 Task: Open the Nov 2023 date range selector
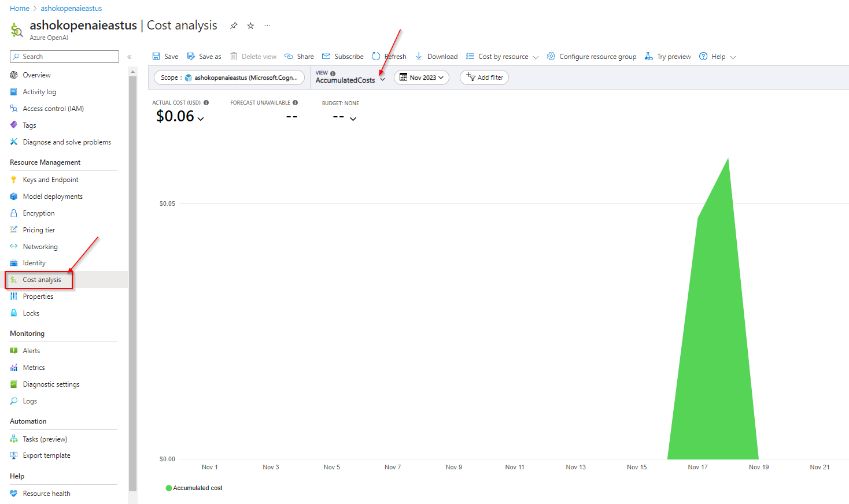(421, 77)
